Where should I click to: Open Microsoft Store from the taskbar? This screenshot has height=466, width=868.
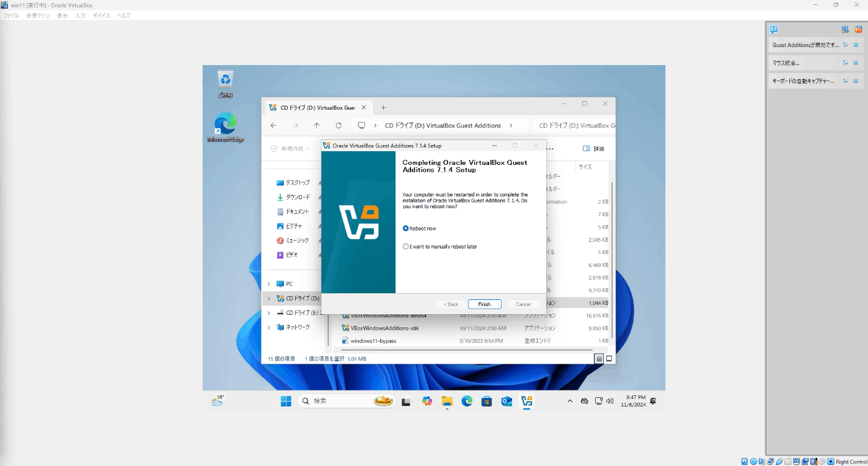[x=487, y=402]
